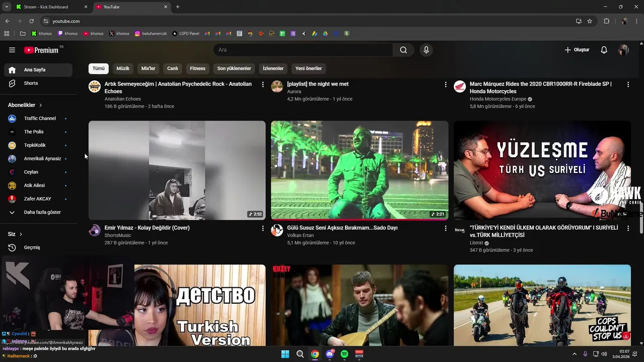Screen dimensions: 644x362
Task: Open Honda Motorcycles Europe channel avatar
Action: click(x=460, y=86)
